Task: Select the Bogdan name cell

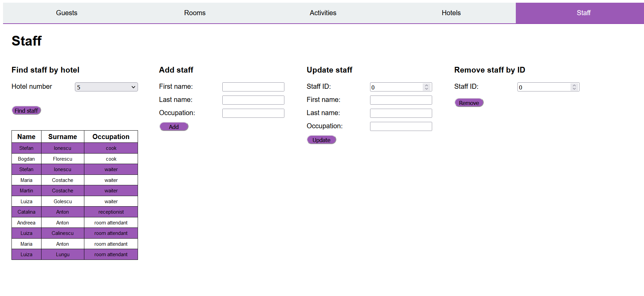Action: click(26, 159)
